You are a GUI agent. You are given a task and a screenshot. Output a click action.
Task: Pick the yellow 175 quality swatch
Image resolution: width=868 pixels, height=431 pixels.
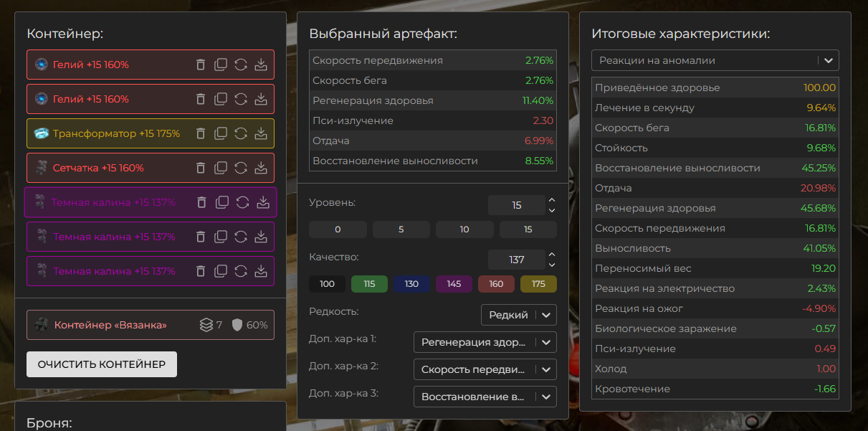(x=538, y=284)
